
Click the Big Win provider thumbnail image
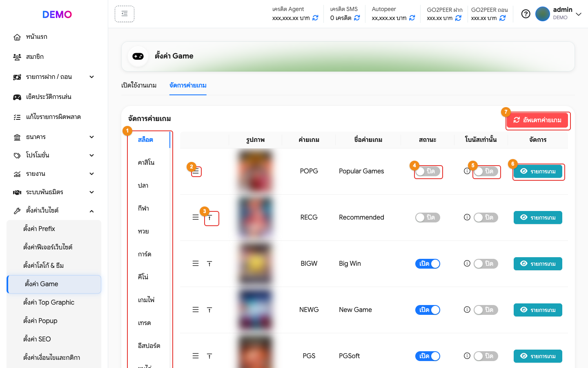click(255, 264)
